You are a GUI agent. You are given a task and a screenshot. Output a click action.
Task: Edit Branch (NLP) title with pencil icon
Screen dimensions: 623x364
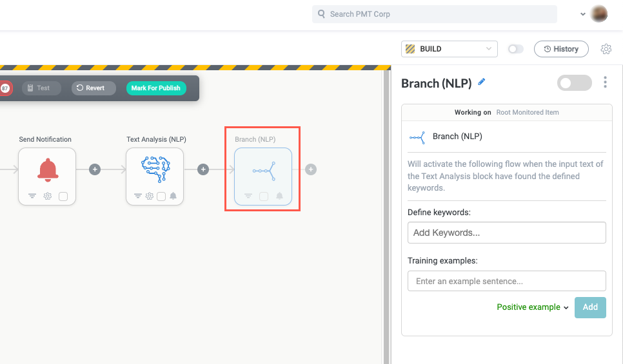[x=481, y=82]
